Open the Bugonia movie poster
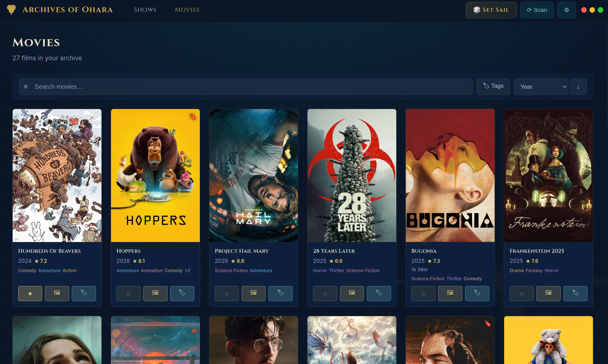The image size is (608, 364). click(450, 175)
